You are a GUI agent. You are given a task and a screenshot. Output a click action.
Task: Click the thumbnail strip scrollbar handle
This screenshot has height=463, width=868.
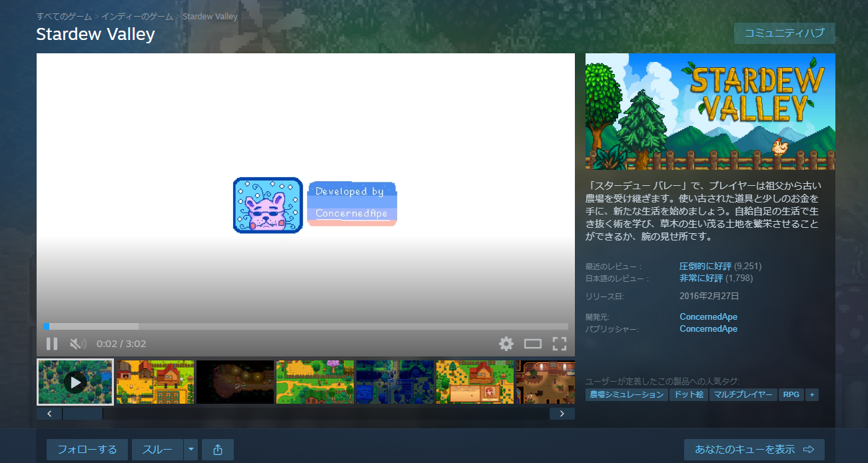83,414
